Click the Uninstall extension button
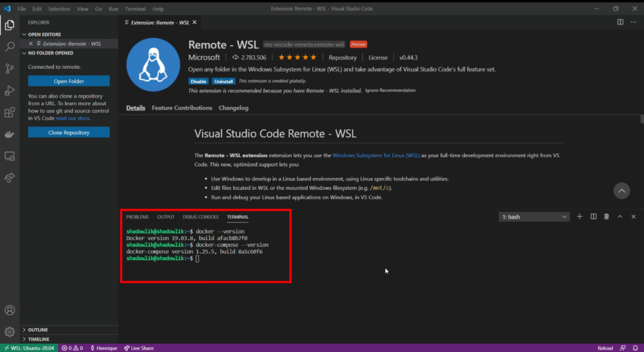Viewport: 644px width, 352px height. click(224, 81)
